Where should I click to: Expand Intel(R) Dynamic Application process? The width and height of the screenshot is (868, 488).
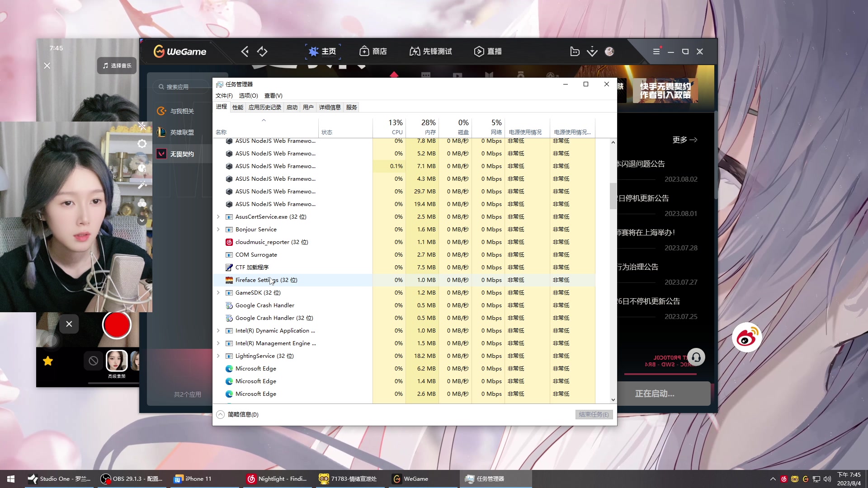(218, 331)
